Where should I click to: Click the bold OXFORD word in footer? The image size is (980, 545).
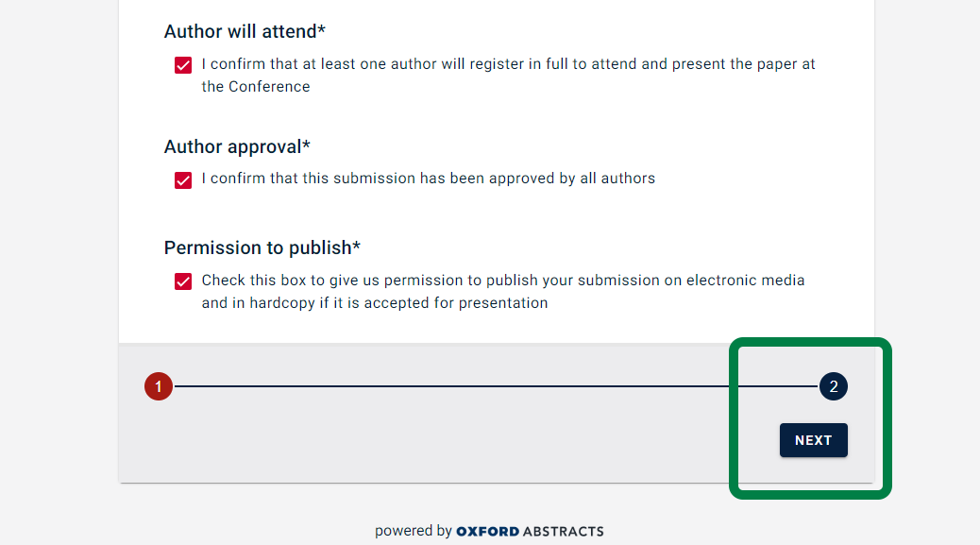click(x=487, y=531)
